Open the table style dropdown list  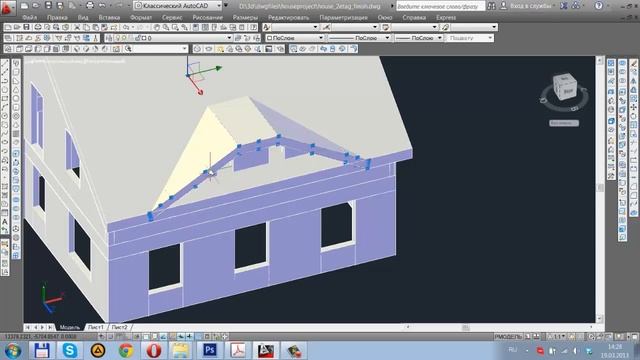[x=415, y=27]
